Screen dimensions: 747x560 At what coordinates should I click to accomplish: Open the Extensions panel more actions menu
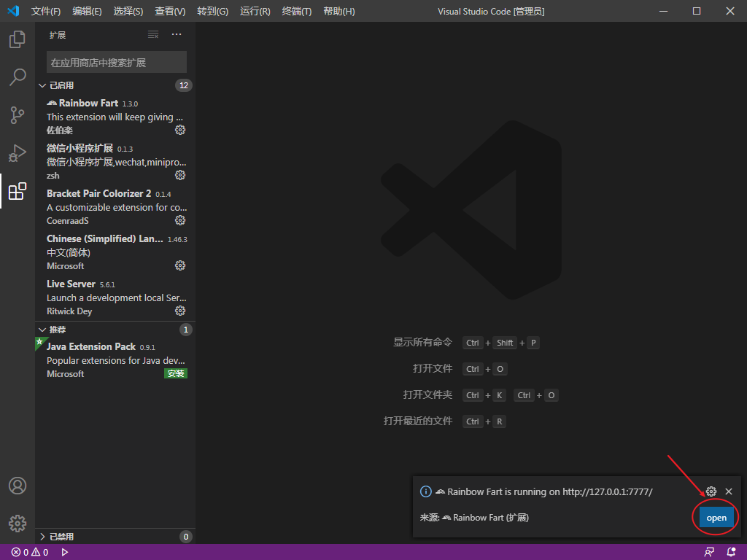click(177, 35)
